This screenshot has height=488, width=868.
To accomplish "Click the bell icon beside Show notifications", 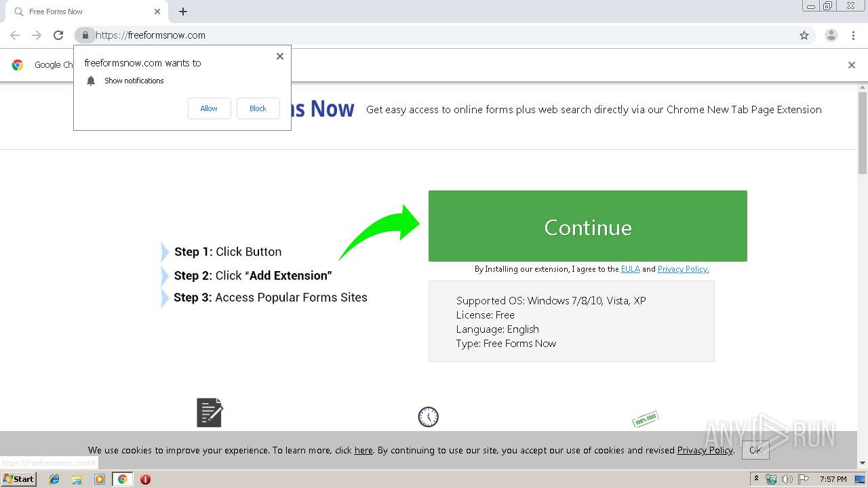I will (x=91, y=81).
